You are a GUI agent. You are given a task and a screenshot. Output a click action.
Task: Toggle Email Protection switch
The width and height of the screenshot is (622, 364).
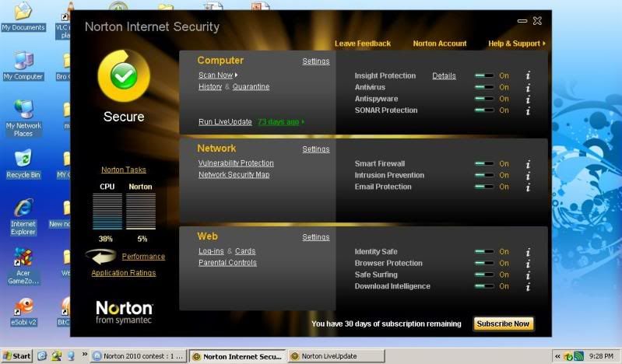coord(484,187)
